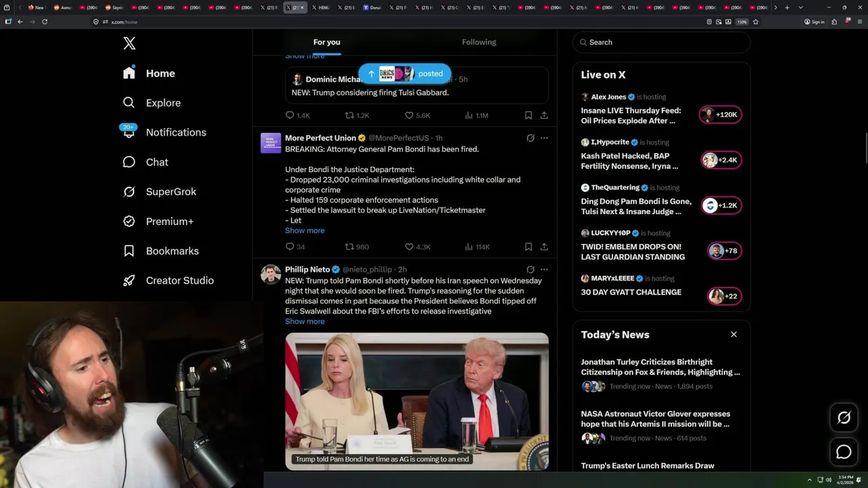Join Alex Jones live with +120K listeners
868x488 pixels.
(720, 115)
